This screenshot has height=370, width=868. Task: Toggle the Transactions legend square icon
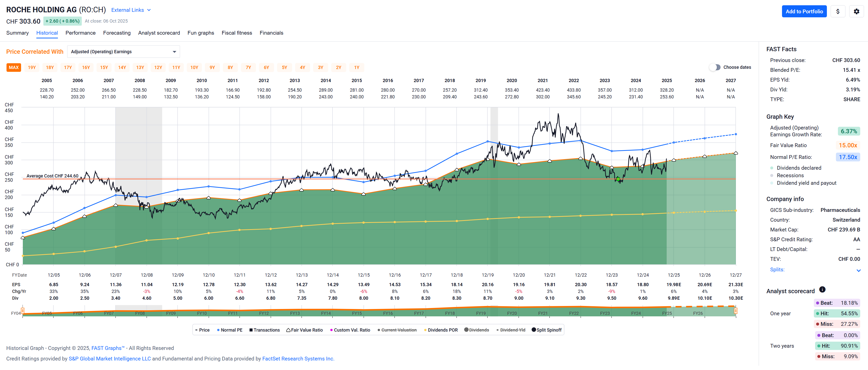tap(251, 330)
